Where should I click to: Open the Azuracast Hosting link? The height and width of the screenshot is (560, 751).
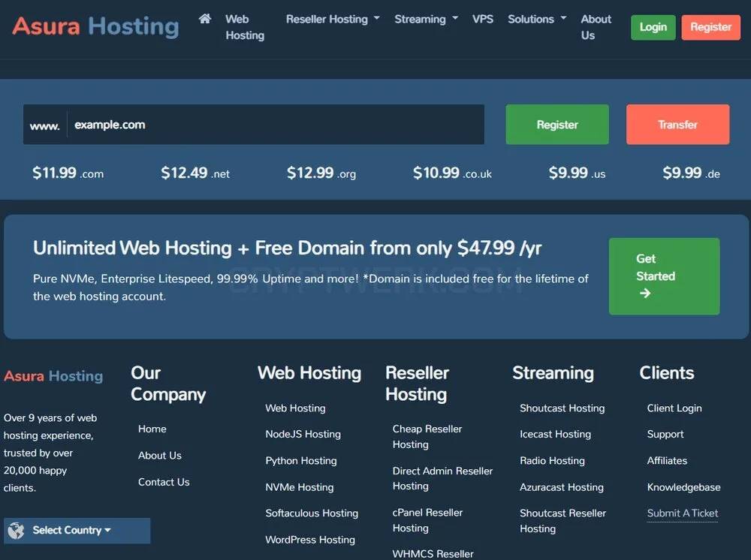561,487
